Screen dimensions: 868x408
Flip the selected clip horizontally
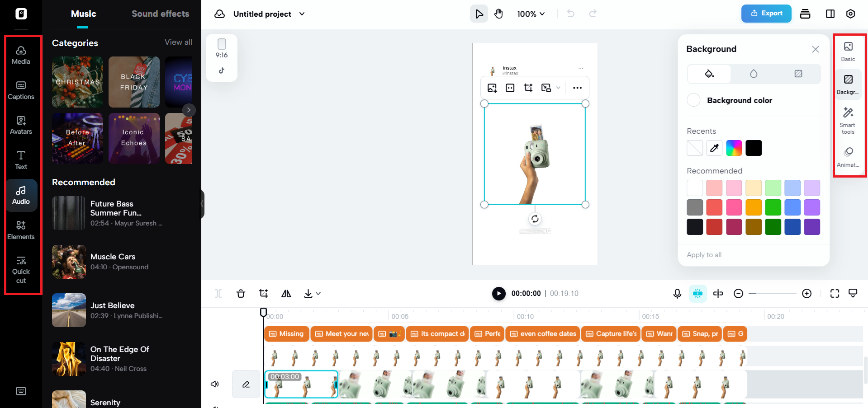click(286, 294)
